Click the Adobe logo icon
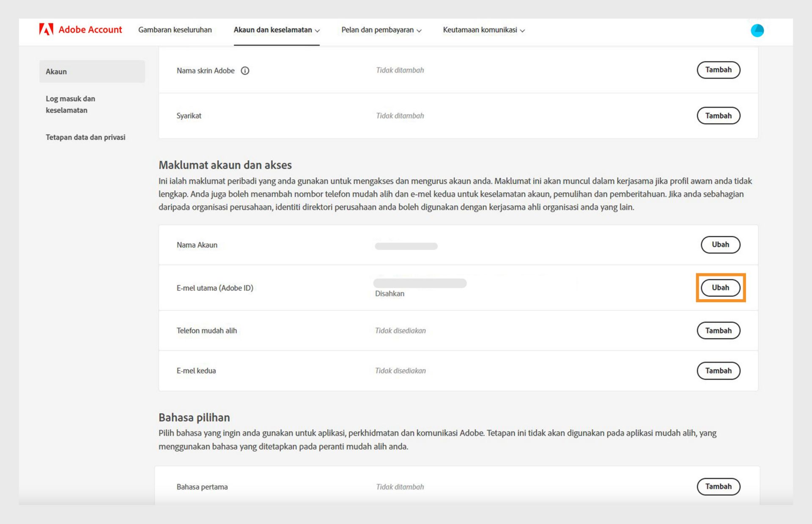 click(x=46, y=30)
